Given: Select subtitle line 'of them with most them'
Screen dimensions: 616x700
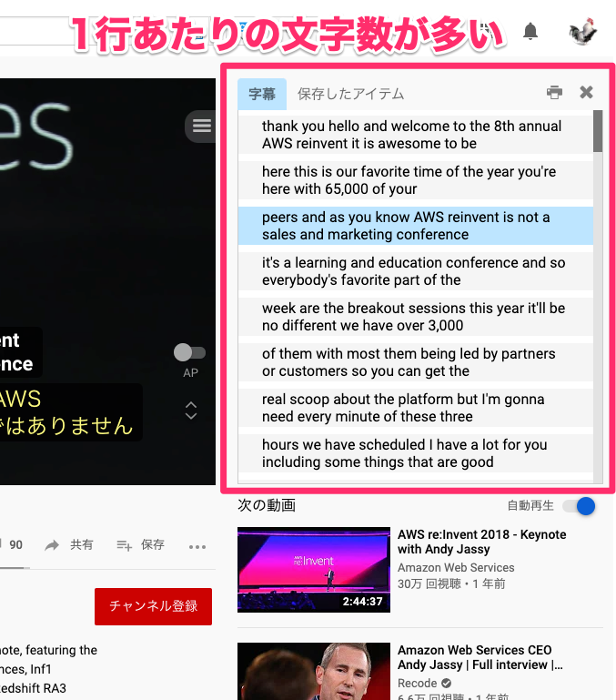Looking at the screenshot, I should [416, 362].
